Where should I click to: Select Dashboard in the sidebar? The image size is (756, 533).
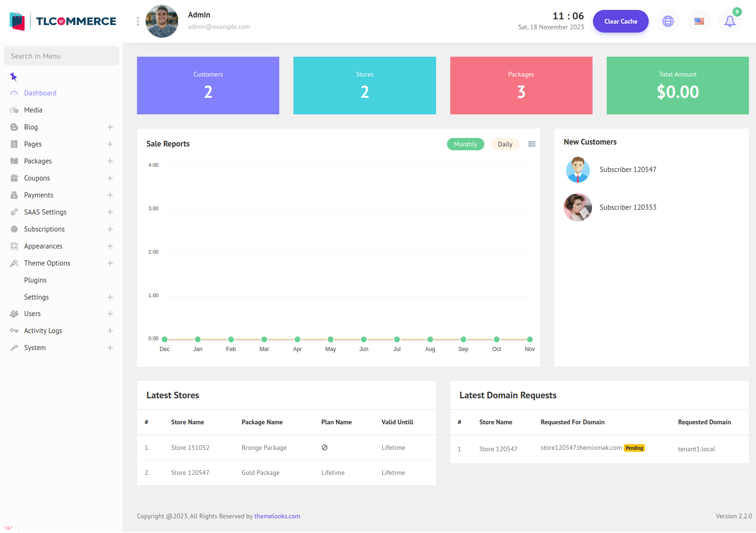click(40, 93)
